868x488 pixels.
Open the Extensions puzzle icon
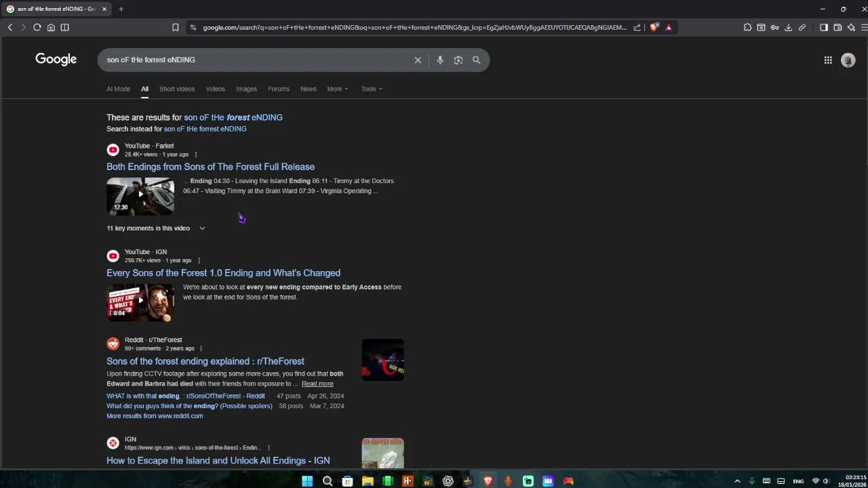click(747, 27)
